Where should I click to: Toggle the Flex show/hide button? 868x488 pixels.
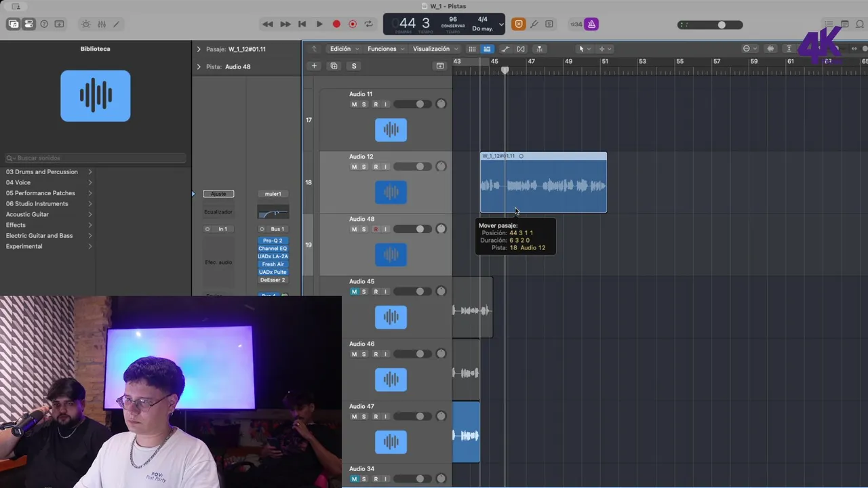click(521, 49)
